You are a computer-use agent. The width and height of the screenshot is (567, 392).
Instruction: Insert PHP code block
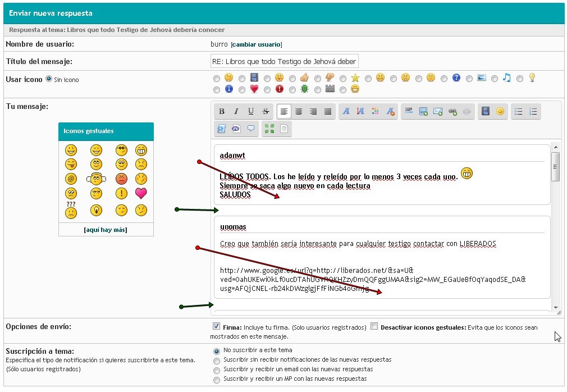236,129
